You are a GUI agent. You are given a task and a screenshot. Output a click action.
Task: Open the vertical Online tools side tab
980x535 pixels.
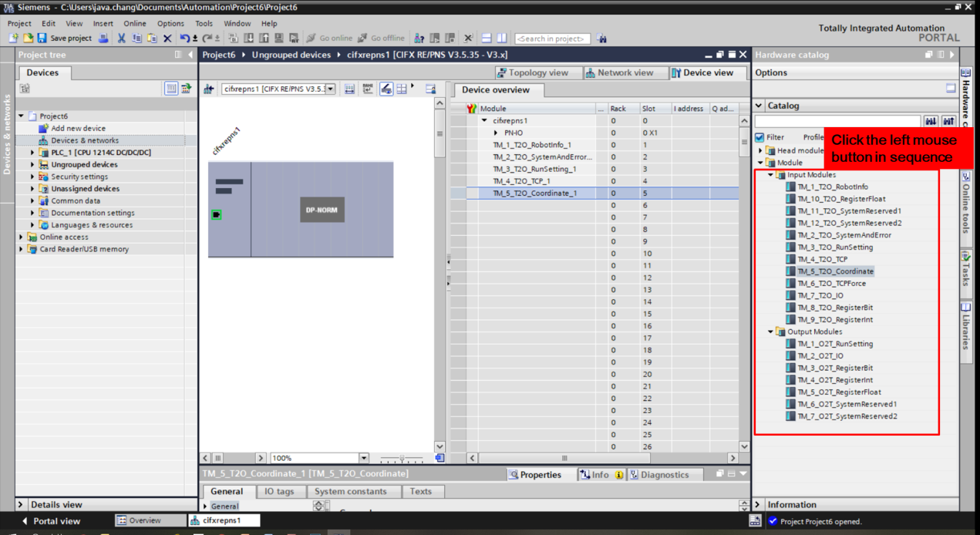coord(965,204)
